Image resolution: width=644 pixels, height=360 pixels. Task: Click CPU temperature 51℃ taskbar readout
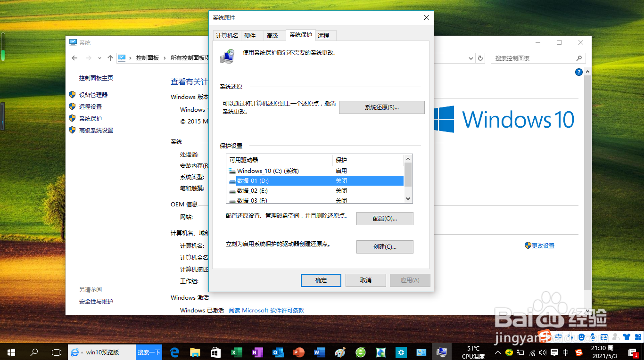pyautogui.click(x=473, y=352)
